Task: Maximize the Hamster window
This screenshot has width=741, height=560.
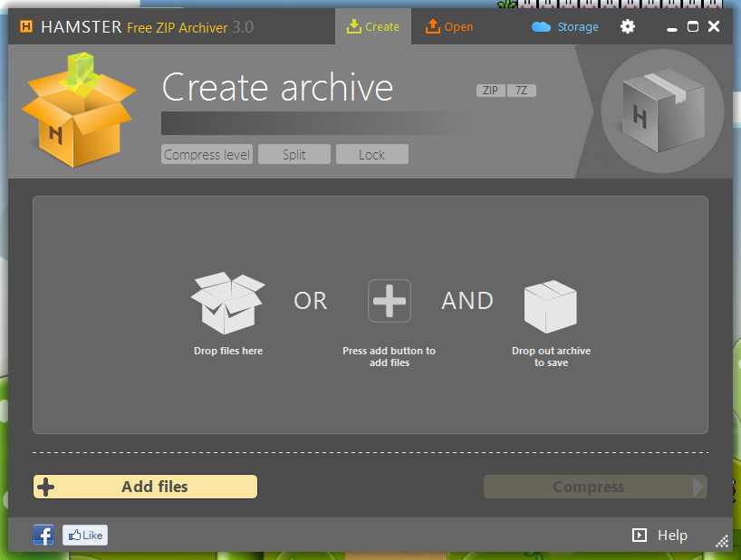Action: 693,26
